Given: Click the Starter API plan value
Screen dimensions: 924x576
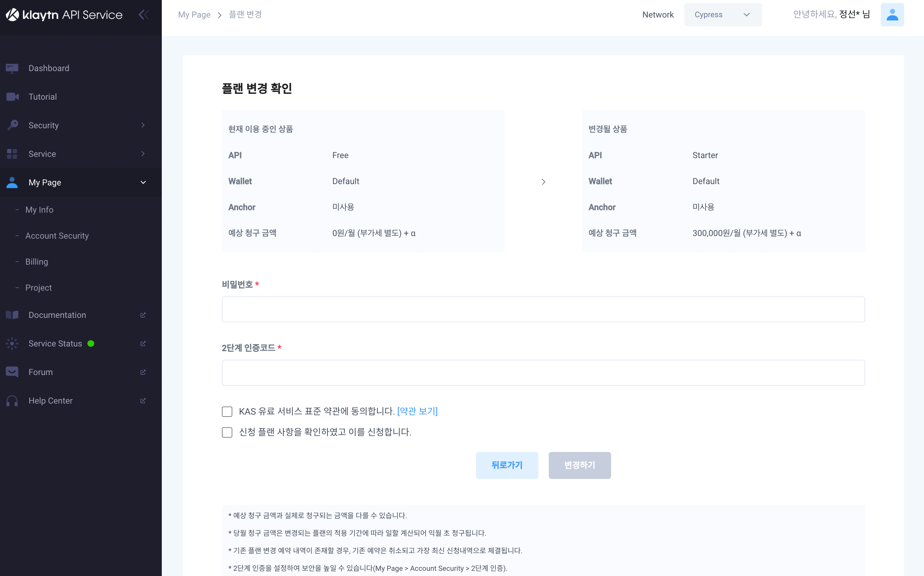Looking at the screenshot, I should click(x=705, y=155).
